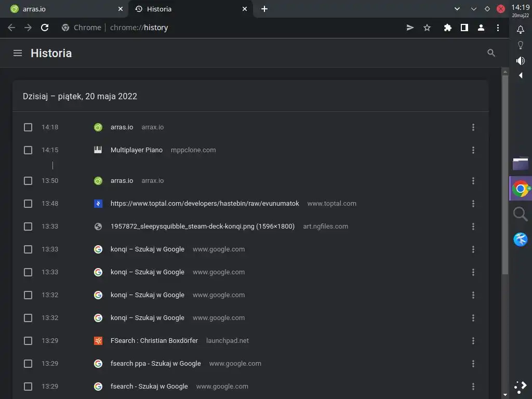The height and width of the screenshot is (399, 532).
Task: Tick the 13:48 toptal.com entry checkbox
Action: (28, 204)
